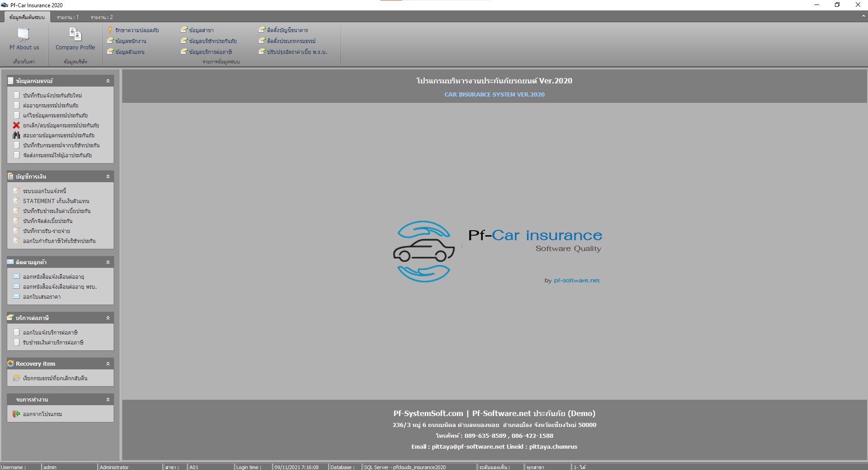
Task: Open บันทึกรับแจ้งประกันภัยใหม่ in the sidebar
Action: point(48,95)
